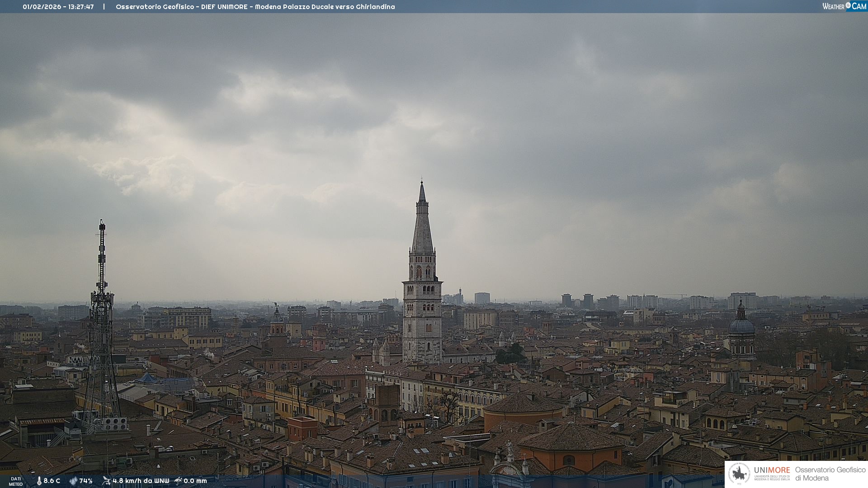The height and width of the screenshot is (488, 868).
Task: Click the 74% humidity value
Action: point(86,481)
